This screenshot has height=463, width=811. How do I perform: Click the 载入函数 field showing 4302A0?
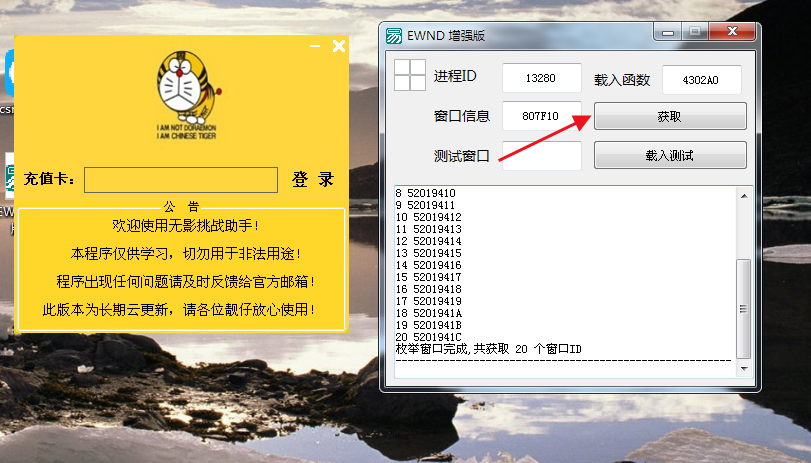701,80
